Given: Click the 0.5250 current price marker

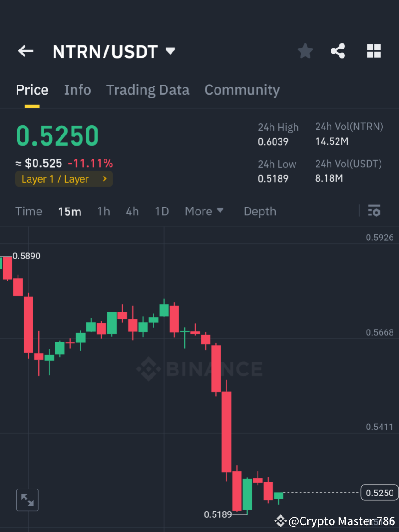Looking at the screenshot, I should point(379,493).
